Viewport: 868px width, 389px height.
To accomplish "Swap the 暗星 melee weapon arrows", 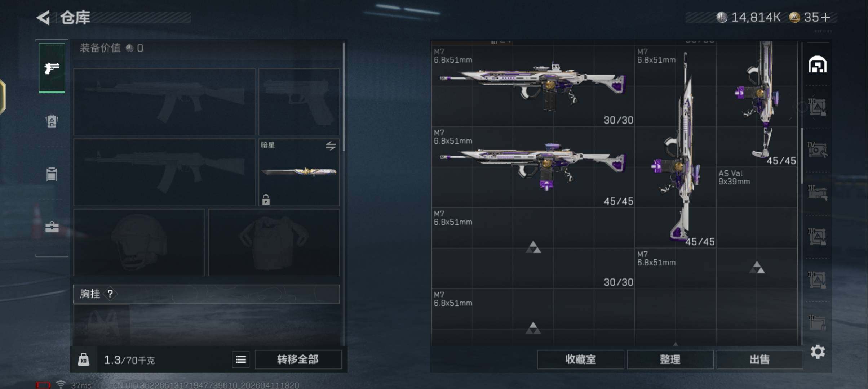I will click(x=331, y=146).
